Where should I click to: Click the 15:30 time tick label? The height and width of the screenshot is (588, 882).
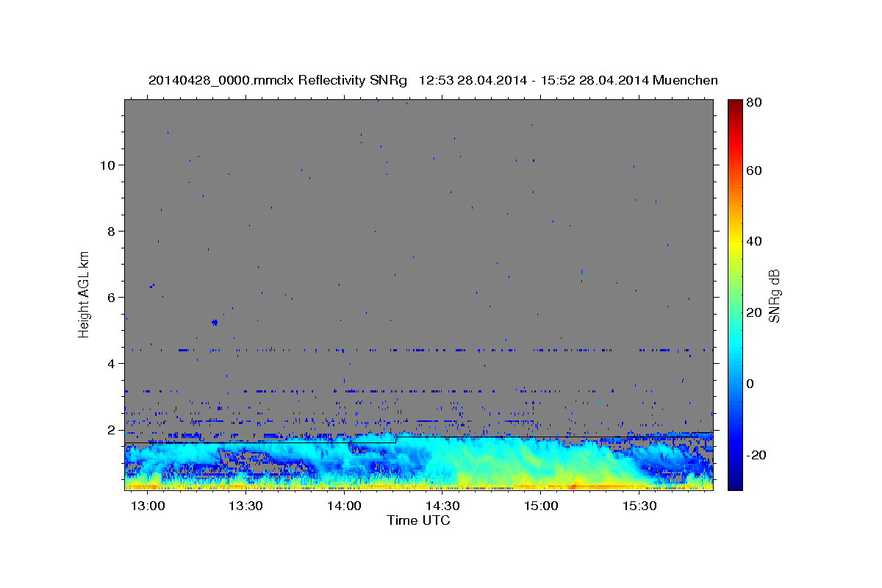(639, 506)
